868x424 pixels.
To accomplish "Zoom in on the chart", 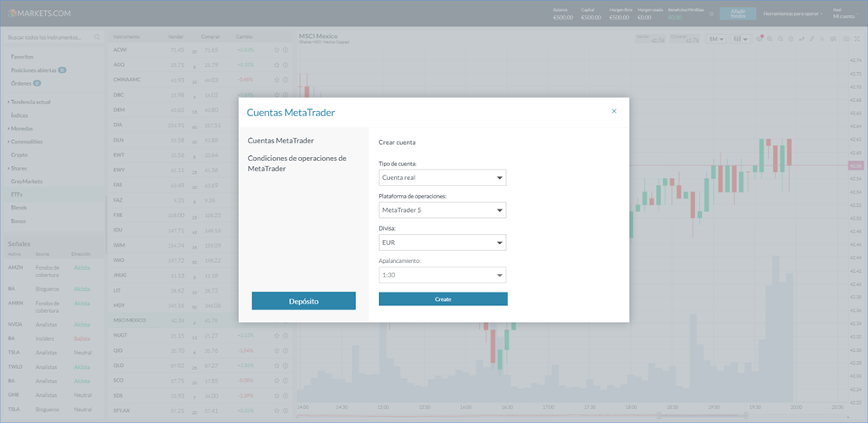I will pyautogui.click(x=770, y=39).
